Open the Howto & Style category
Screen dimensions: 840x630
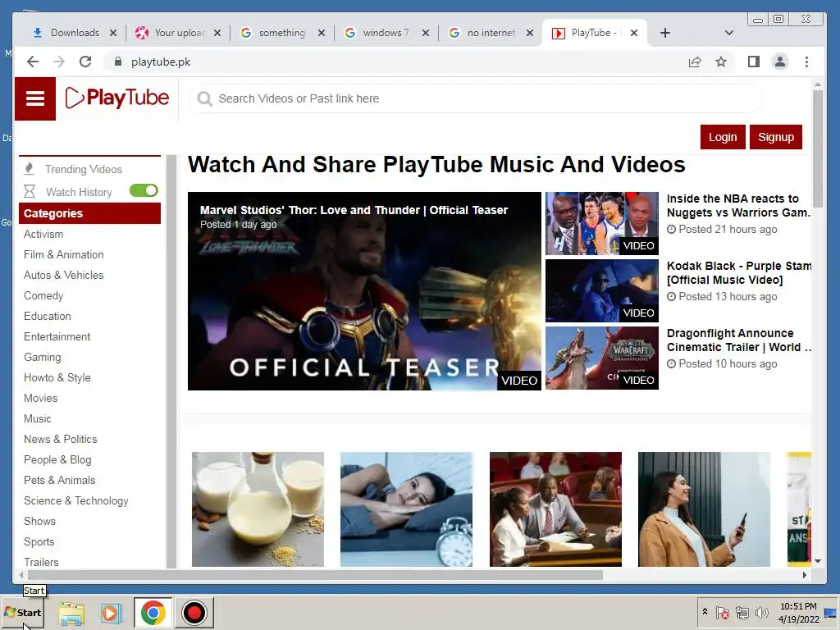57,377
